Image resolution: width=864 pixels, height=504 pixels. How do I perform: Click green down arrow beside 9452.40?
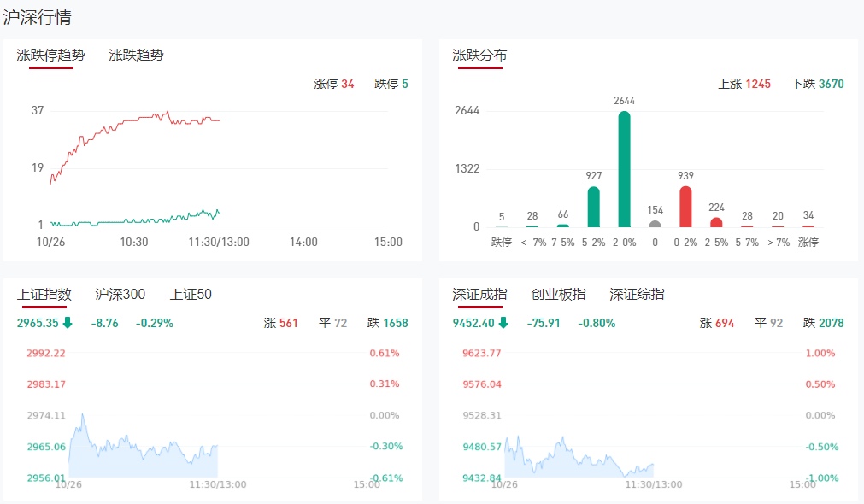(503, 323)
